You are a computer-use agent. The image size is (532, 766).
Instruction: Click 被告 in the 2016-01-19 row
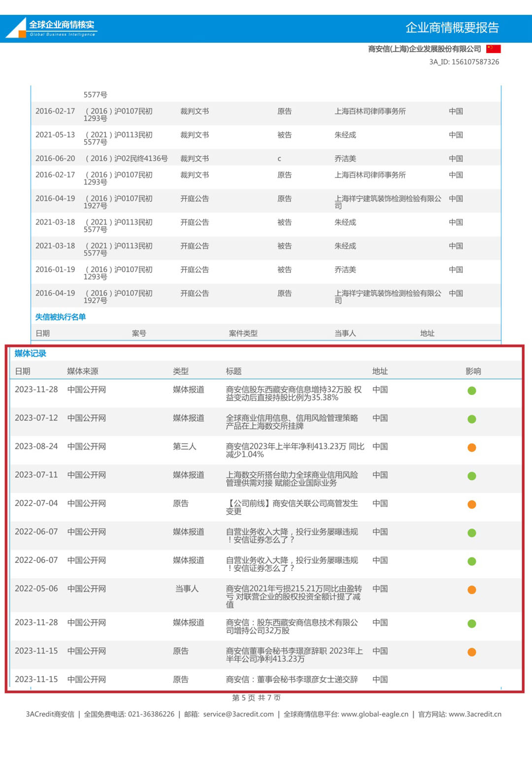(285, 270)
